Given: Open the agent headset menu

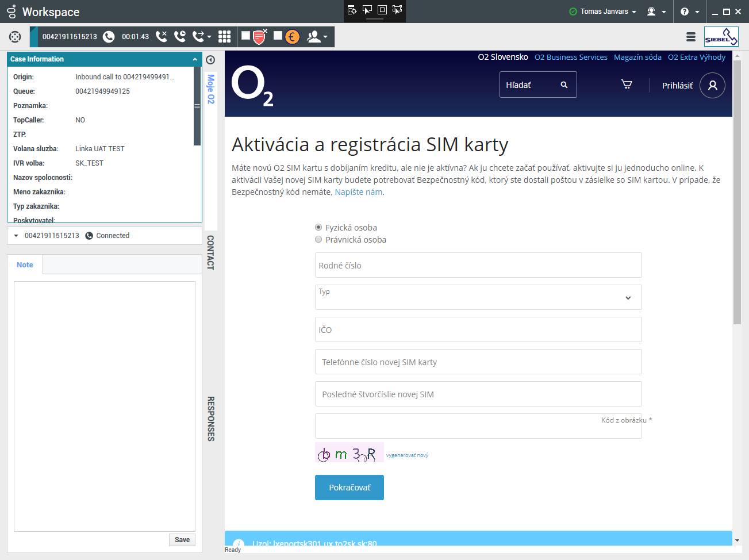Looking at the screenshot, I should [656, 11].
